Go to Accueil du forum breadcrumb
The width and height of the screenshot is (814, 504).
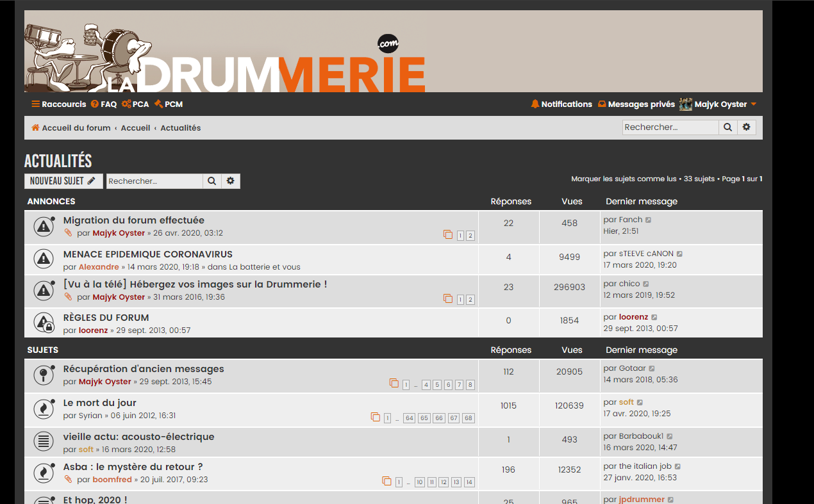click(x=76, y=128)
